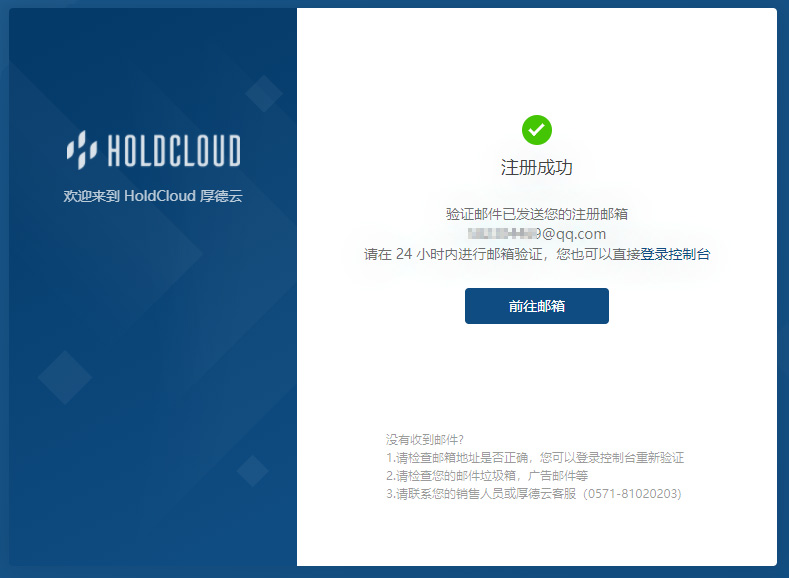This screenshot has height=578, width=789.
Task: Select the 注册成功 heading text
Action: tap(537, 168)
